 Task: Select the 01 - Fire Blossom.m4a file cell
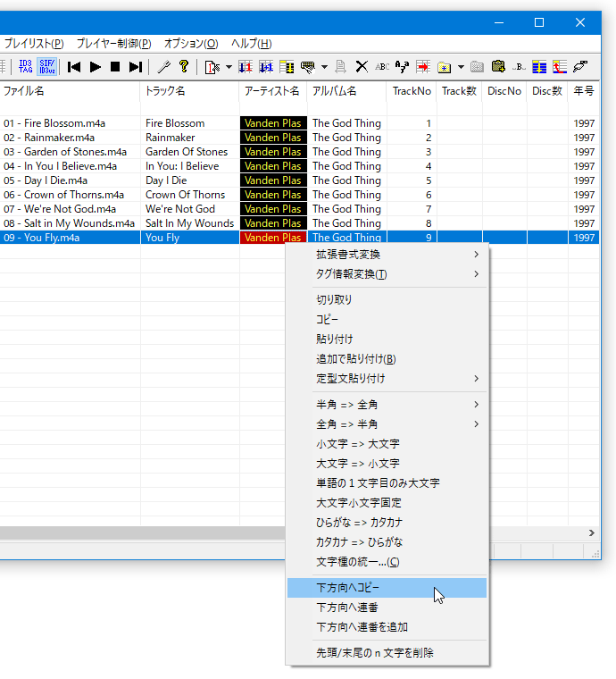[x=70, y=123]
